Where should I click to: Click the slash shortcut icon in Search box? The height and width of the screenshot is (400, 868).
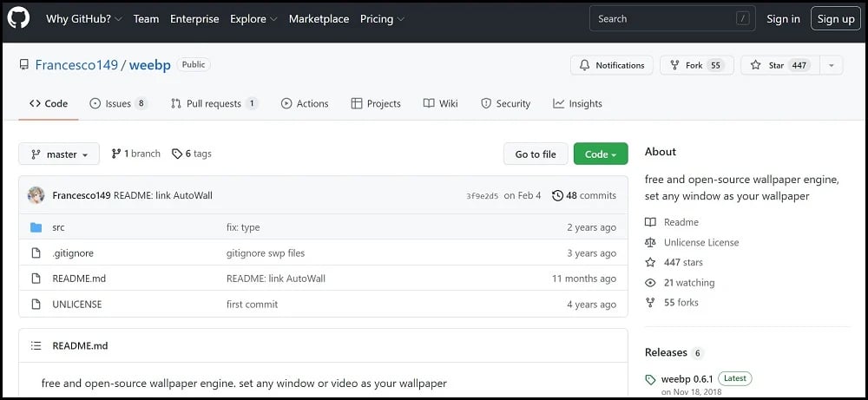742,18
